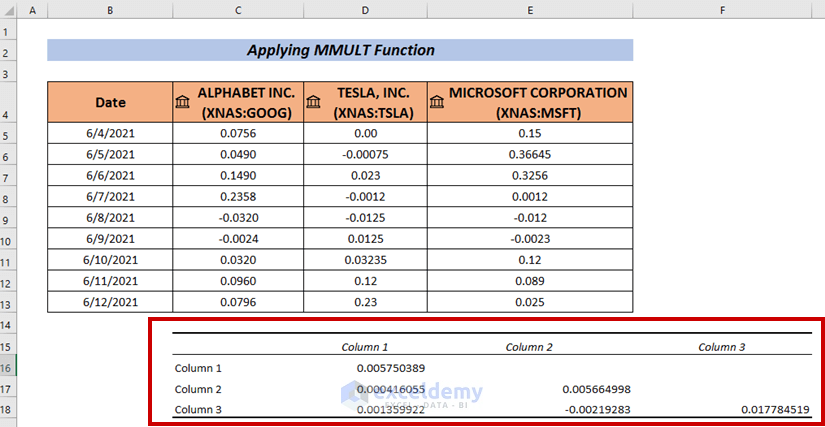Viewport: 825px width, 427px height.
Task: Click the TESLA, INC. (XNAS:TSLA) header
Action: (x=365, y=101)
